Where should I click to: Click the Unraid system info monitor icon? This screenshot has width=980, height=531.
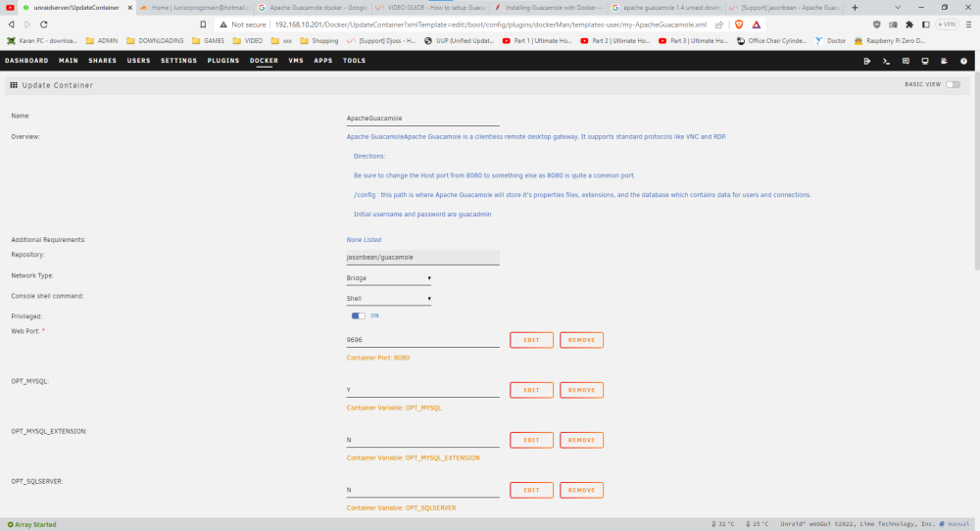925,61
